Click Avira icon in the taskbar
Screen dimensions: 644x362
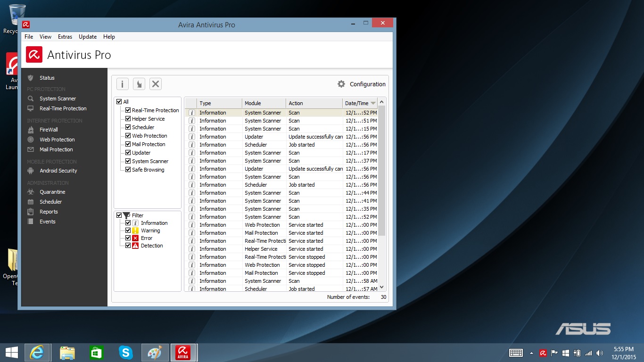pos(182,353)
